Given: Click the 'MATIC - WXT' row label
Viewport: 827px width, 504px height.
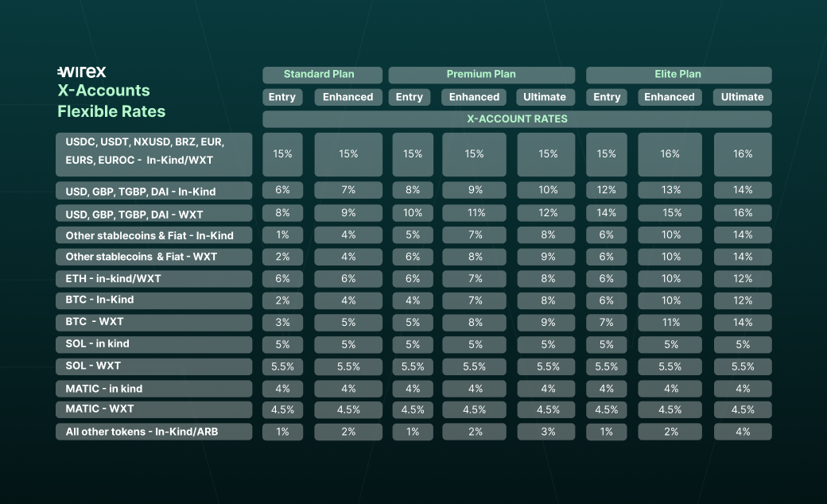Looking at the screenshot, I should [154, 409].
